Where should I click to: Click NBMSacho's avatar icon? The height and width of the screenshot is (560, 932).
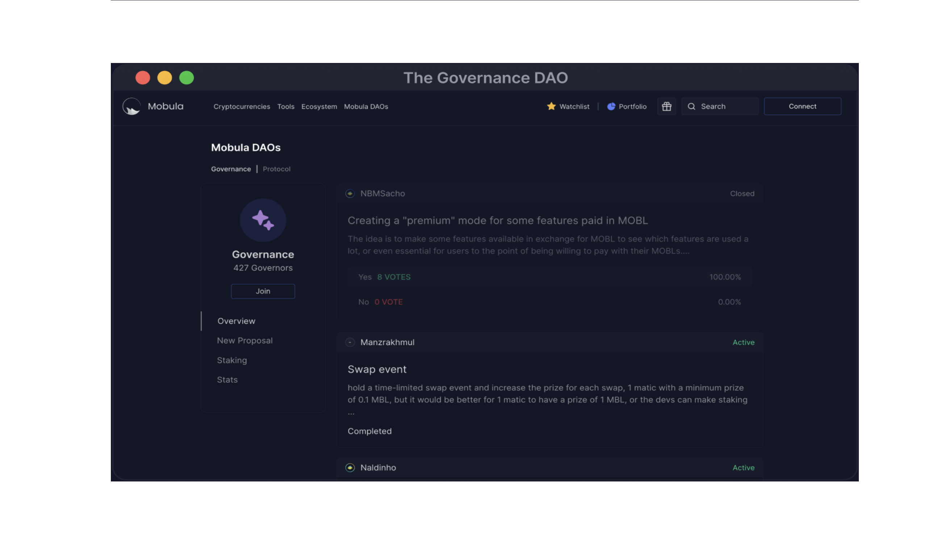[350, 194]
